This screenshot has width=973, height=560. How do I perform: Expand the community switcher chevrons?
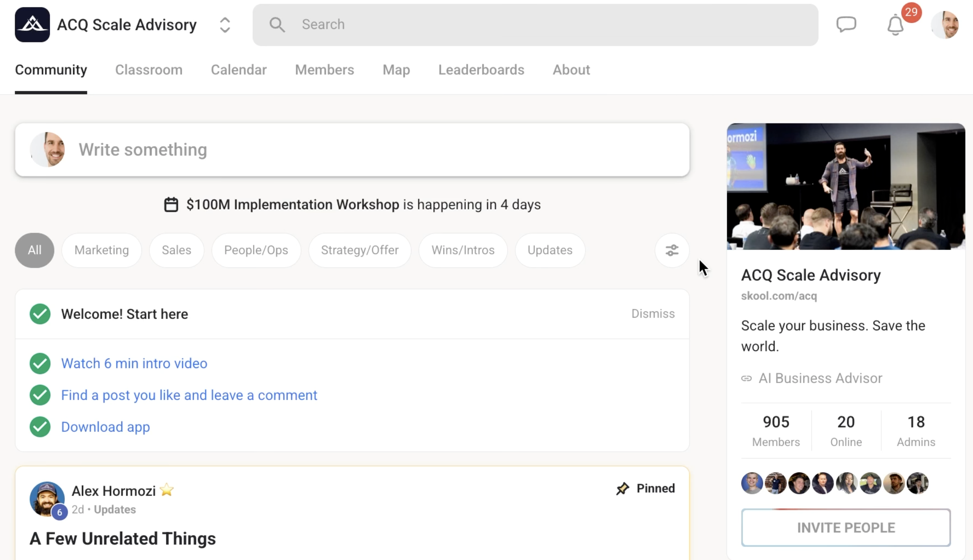225,25
